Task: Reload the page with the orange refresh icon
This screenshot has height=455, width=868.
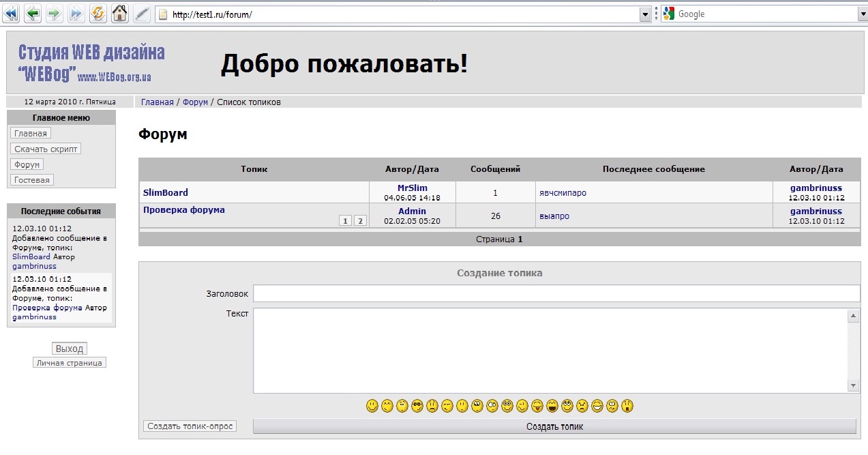Action: click(x=98, y=13)
